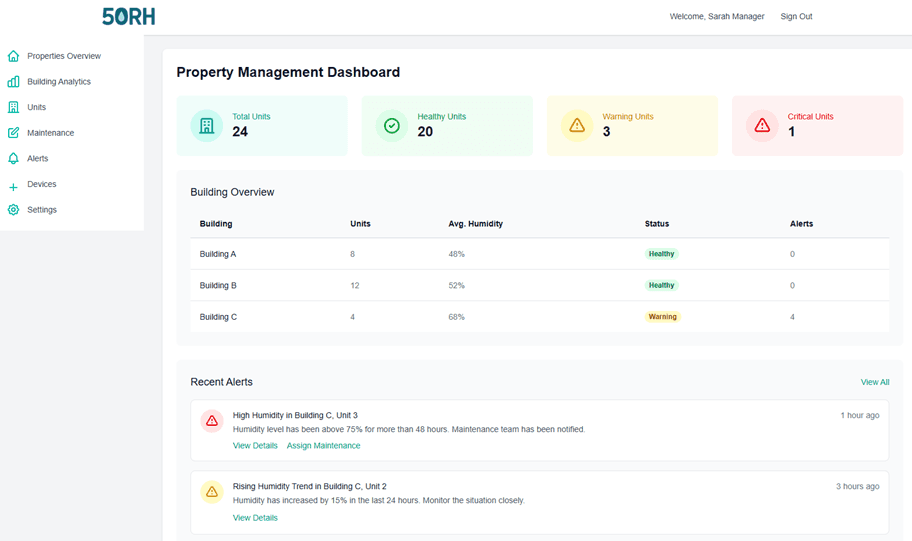
Task: Click the Total Units building card icon
Action: coord(206,126)
